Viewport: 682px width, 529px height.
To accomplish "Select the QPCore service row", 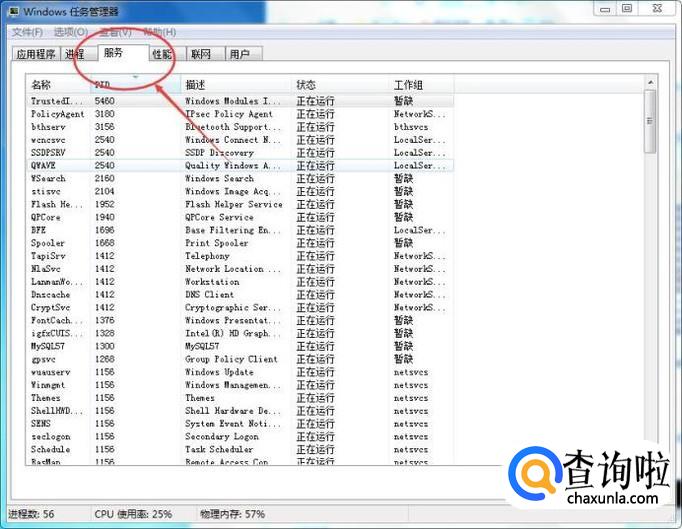I will click(x=240, y=217).
